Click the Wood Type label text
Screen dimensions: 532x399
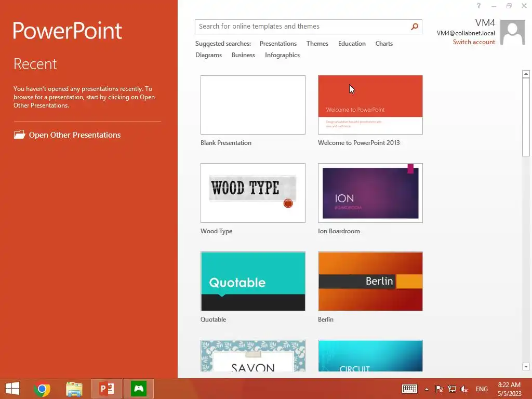(x=217, y=231)
